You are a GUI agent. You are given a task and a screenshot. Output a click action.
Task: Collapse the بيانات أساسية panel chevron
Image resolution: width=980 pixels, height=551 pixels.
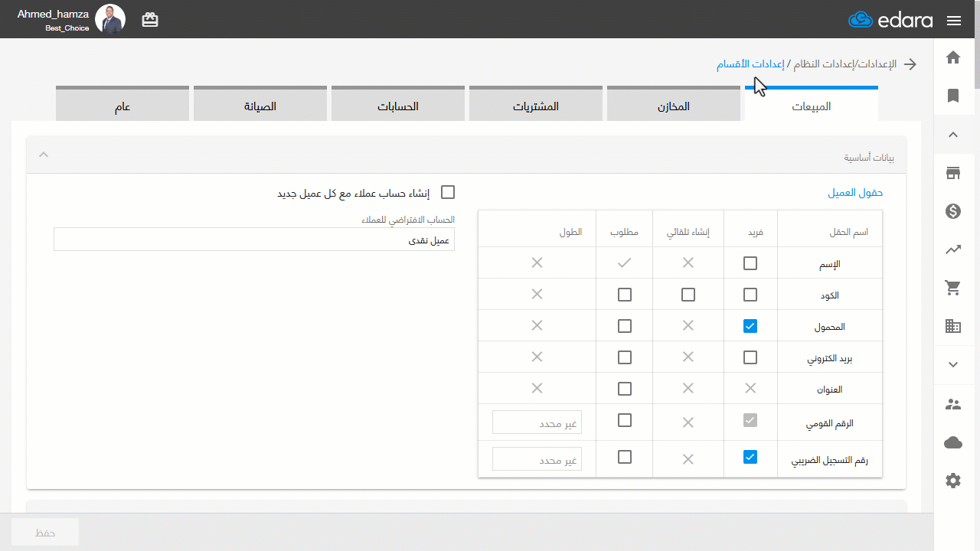click(x=44, y=155)
